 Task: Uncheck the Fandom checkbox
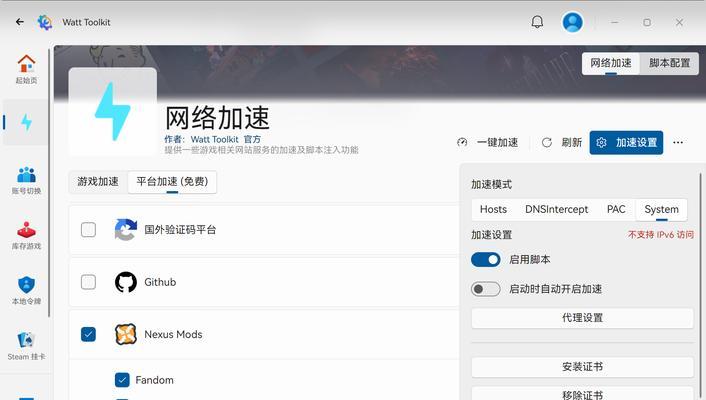[122, 380]
